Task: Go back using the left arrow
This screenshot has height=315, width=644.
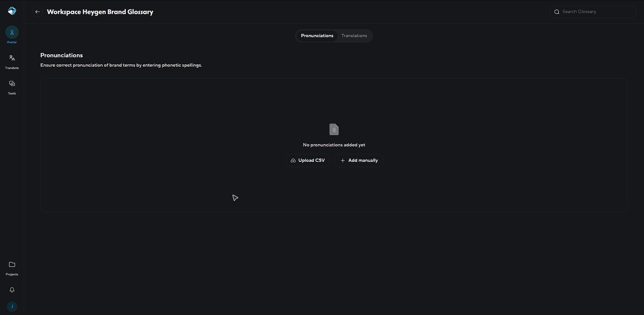Action: [x=38, y=12]
